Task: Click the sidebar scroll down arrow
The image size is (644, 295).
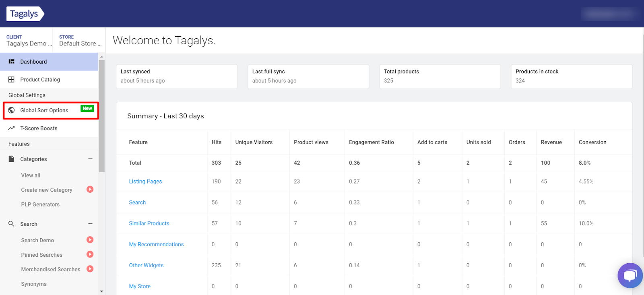Action: coord(101,291)
